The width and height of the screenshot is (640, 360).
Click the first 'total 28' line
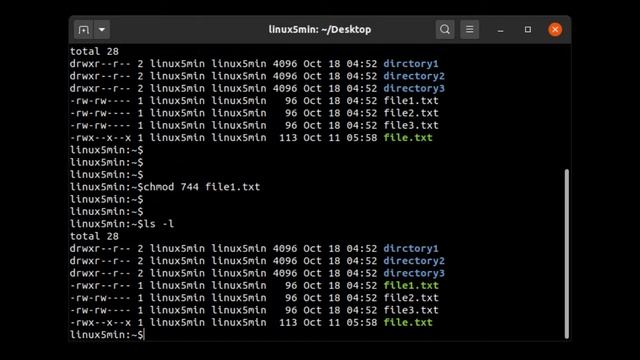(94, 51)
